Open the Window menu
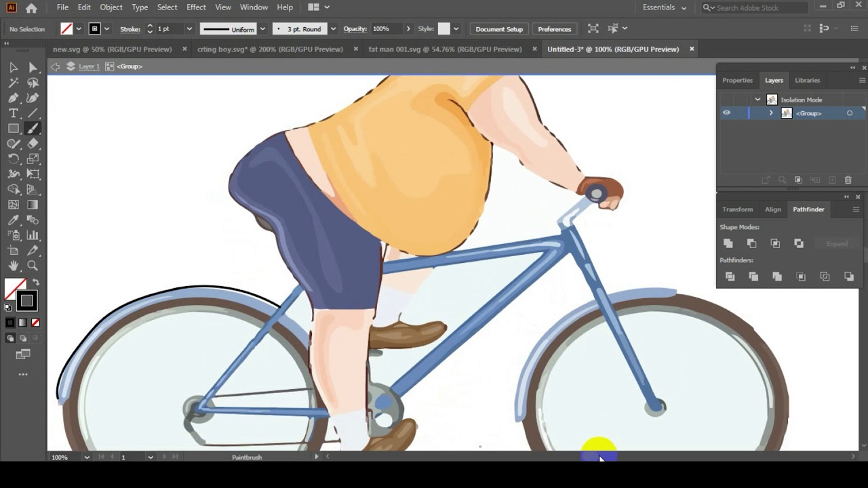The width and height of the screenshot is (868, 488). click(x=254, y=7)
